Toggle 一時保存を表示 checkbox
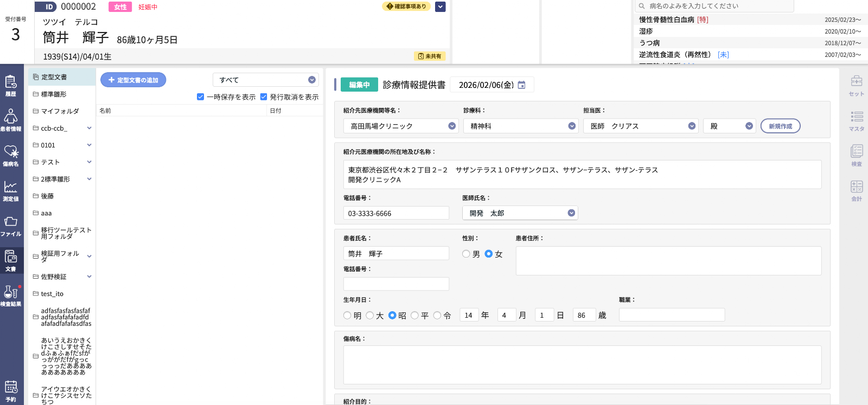868x405 pixels. point(201,97)
